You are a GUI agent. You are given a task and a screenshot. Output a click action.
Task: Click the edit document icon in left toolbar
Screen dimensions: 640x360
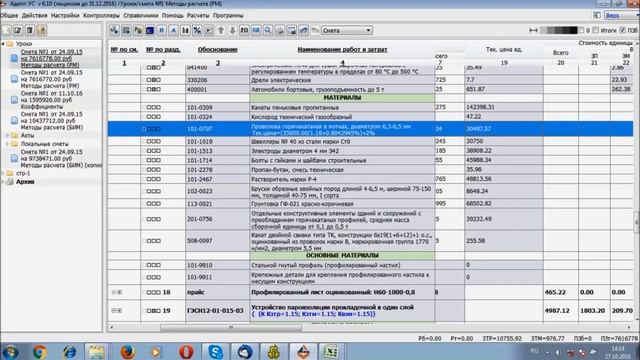pos(18,30)
